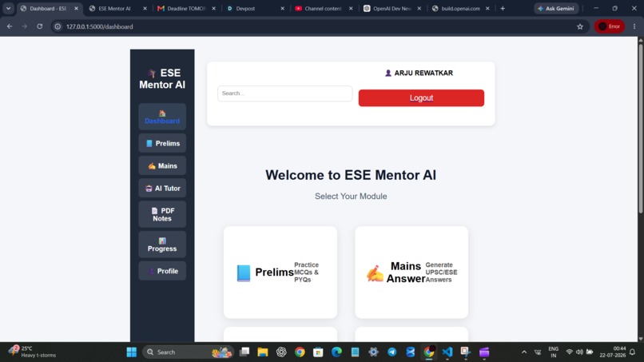This screenshot has width=644, height=362.
Task: Open Task View from the taskbar
Action: 244,352
